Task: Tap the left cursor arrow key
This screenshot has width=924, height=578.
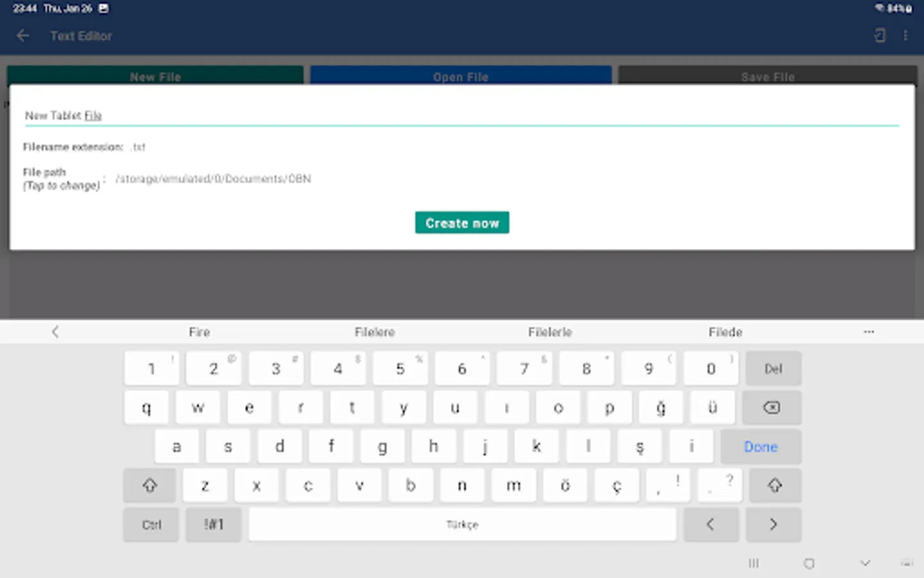Action: (x=710, y=525)
